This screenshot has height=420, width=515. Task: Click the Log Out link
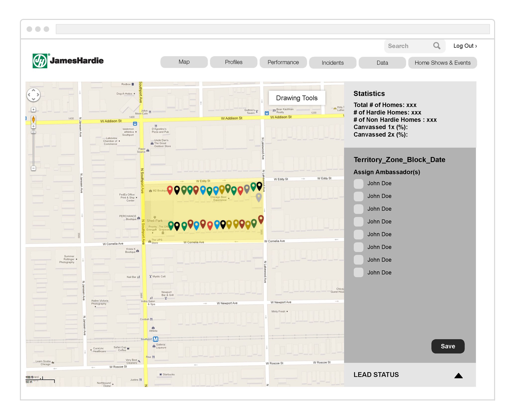coord(465,46)
